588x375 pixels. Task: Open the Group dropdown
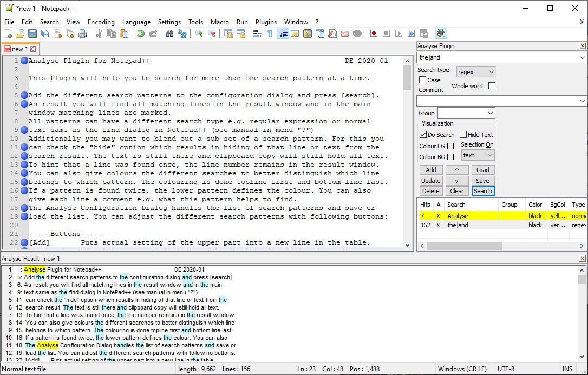tap(490, 113)
